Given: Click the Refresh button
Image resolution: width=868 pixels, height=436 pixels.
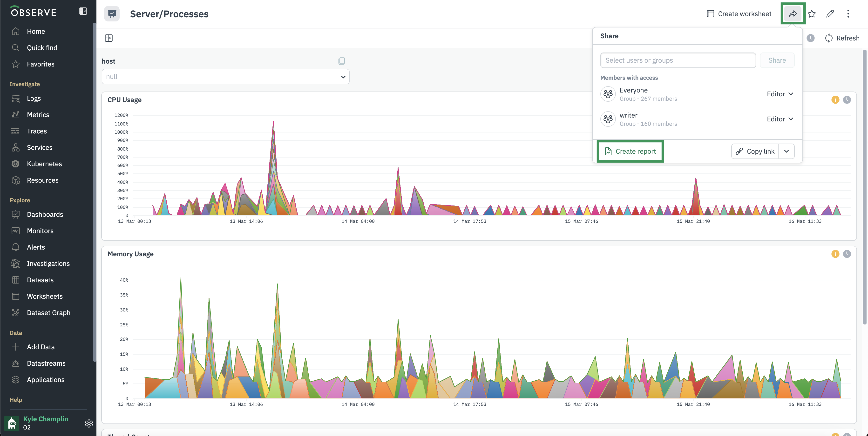Looking at the screenshot, I should (842, 38).
